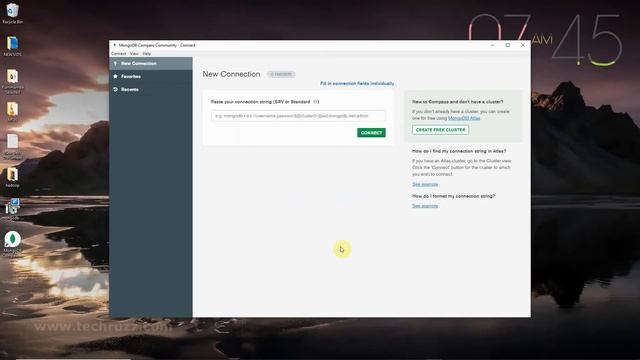
Task: Open the Help menu
Action: click(x=147, y=53)
